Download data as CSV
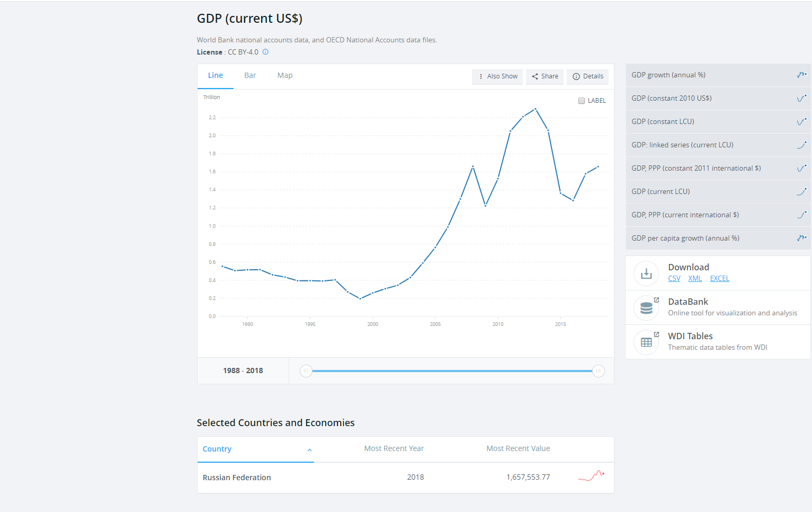 [674, 279]
